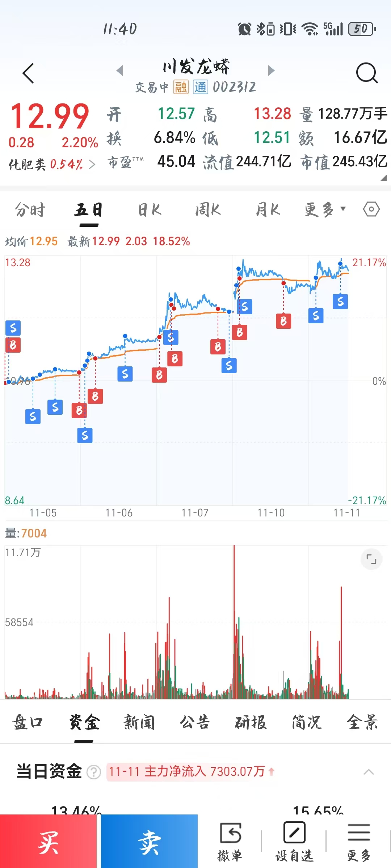Open the 更多 chart period dropdown
Image resolution: width=391 pixels, height=868 pixels.
click(x=325, y=209)
